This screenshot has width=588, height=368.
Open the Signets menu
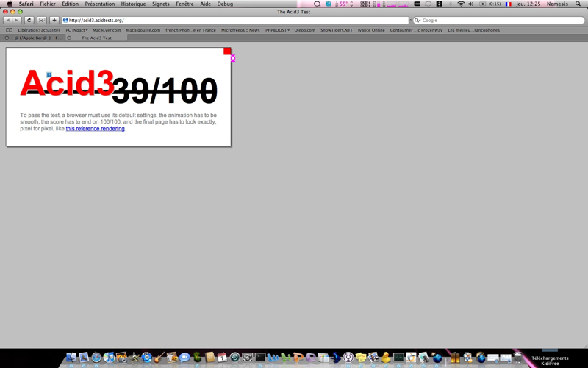tap(160, 4)
